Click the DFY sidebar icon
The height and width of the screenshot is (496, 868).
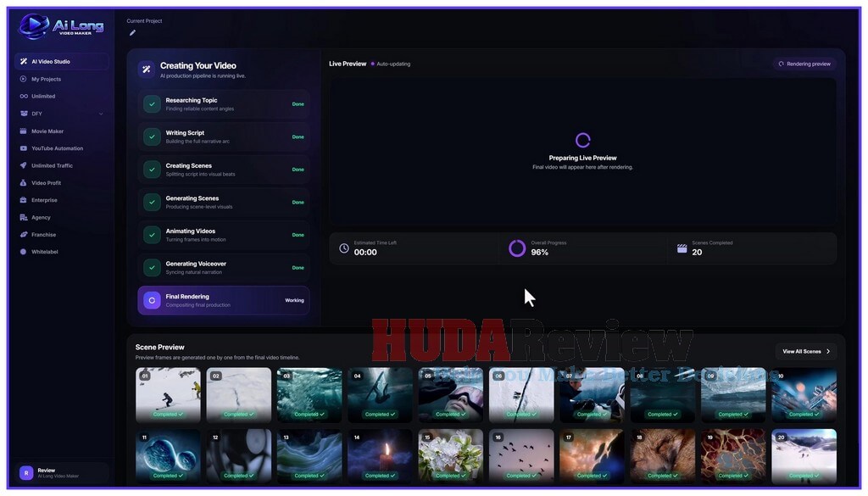click(x=23, y=114)
